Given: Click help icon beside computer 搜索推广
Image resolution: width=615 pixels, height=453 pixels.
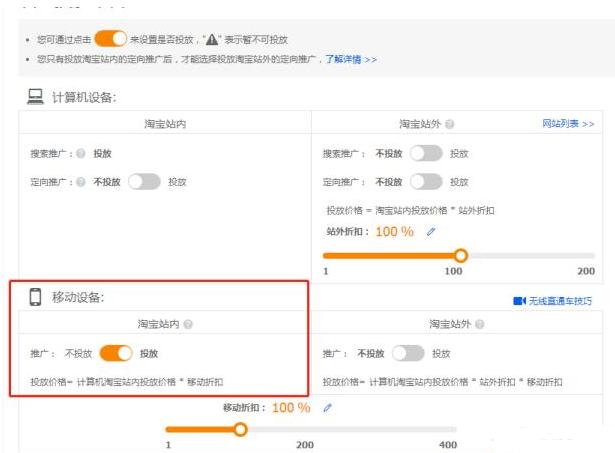Looking at the screenshot, I should tap(81, 153).
